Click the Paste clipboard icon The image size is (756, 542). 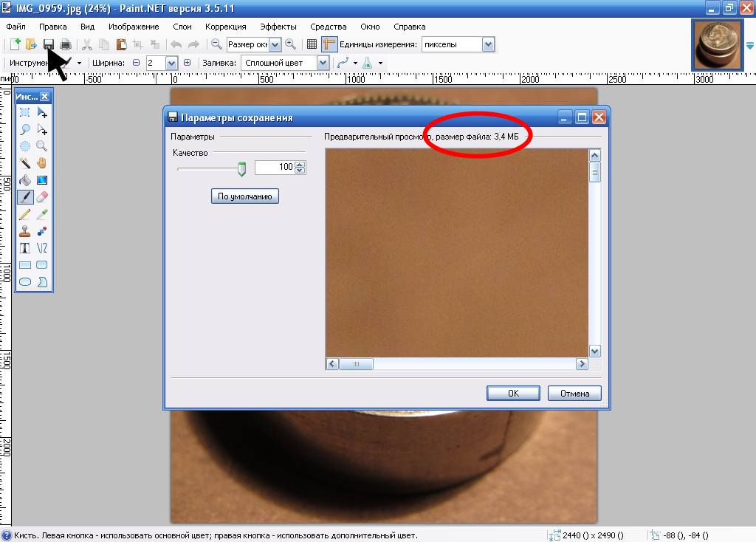pos(121,44)
